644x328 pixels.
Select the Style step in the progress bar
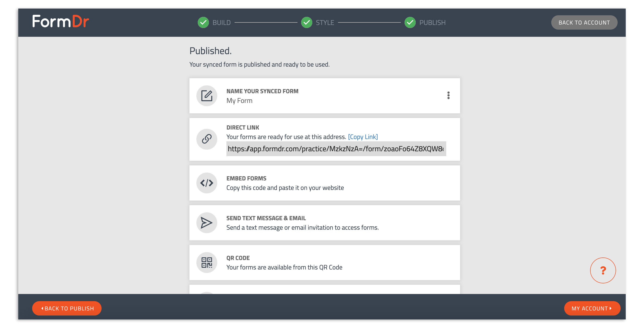click(325, 22)
